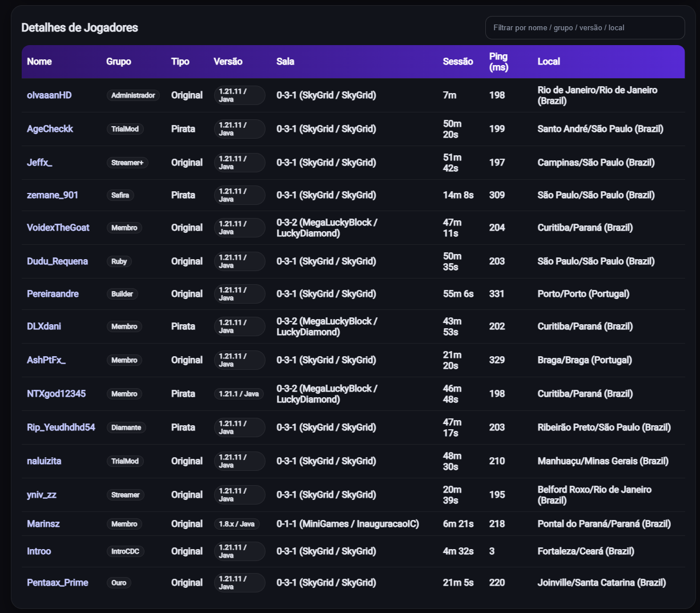Screen dimensions: 700x613
Task: Click the Versão column header
Action: point(228,62)
